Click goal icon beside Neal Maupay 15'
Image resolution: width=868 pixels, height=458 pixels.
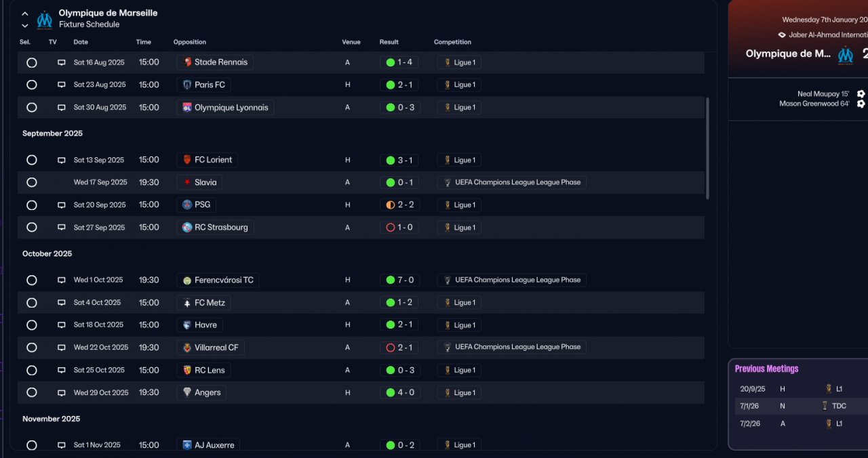(x=861, y=94)
